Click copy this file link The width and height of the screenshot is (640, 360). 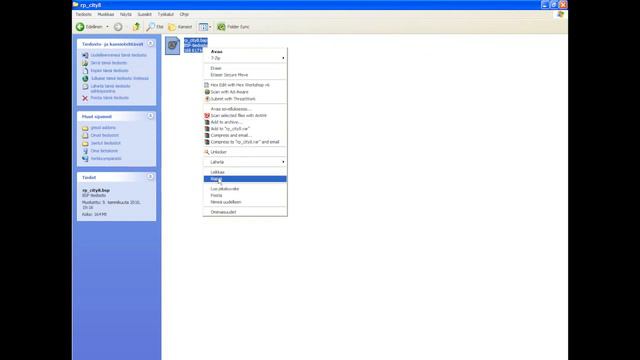(x=109, y=71)
